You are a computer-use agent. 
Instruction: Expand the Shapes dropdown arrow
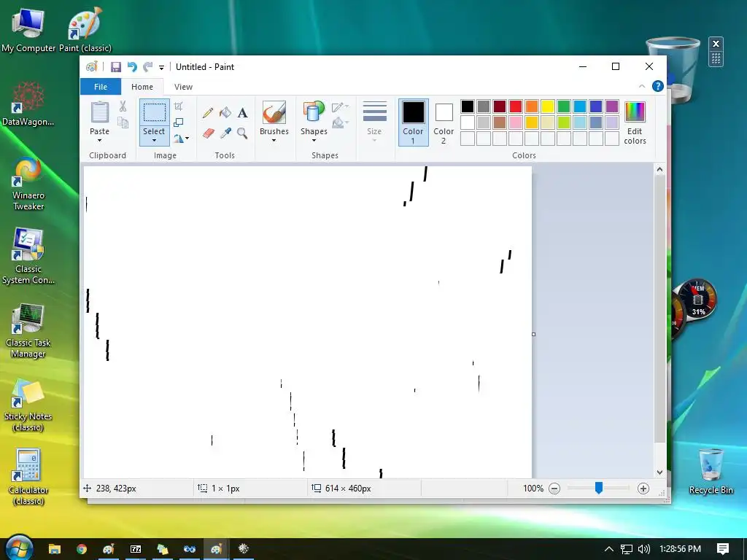click(314, 141)
